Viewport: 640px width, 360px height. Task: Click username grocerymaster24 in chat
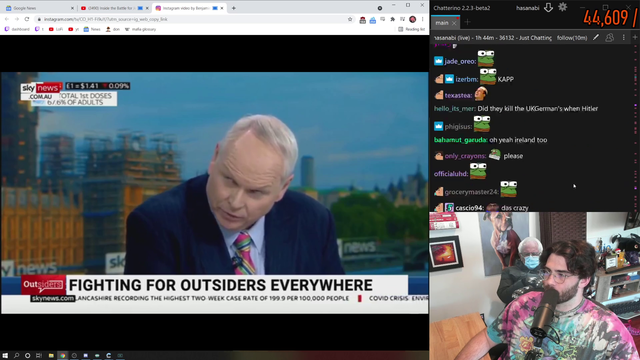click(x=471, y=192)
